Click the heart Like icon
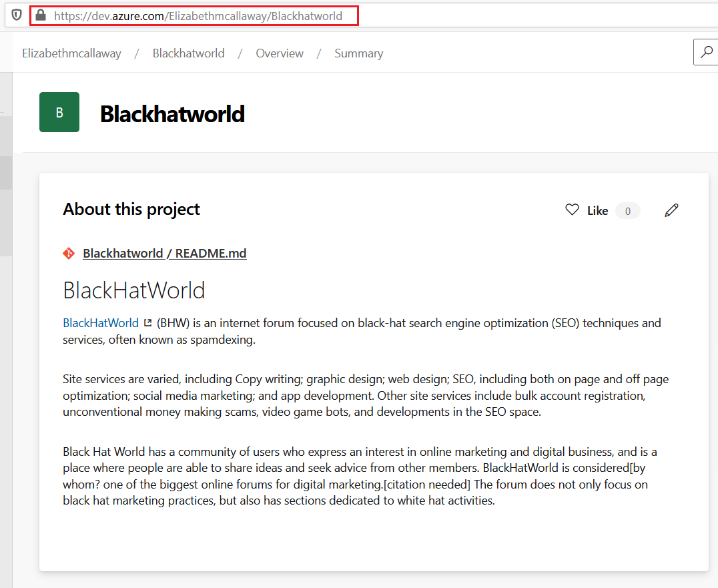This screenshot has height=588, width=718. point(572,210)
